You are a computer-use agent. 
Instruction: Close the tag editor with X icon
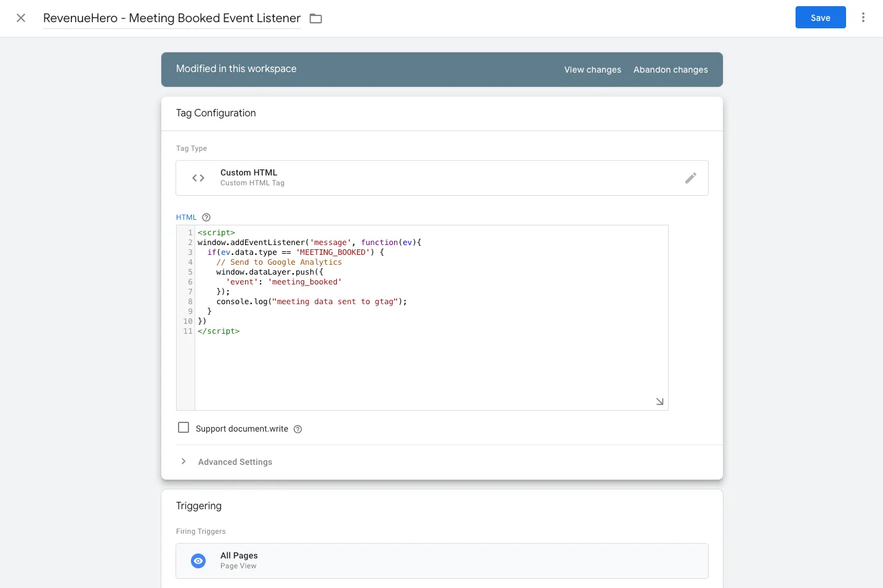[21, 18]
